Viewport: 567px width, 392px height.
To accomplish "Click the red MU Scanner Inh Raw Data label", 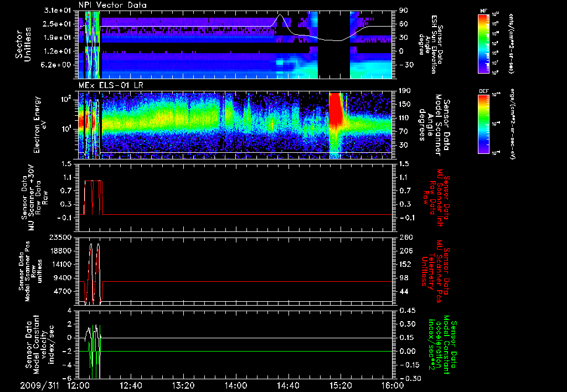I will tap(435, 198).
